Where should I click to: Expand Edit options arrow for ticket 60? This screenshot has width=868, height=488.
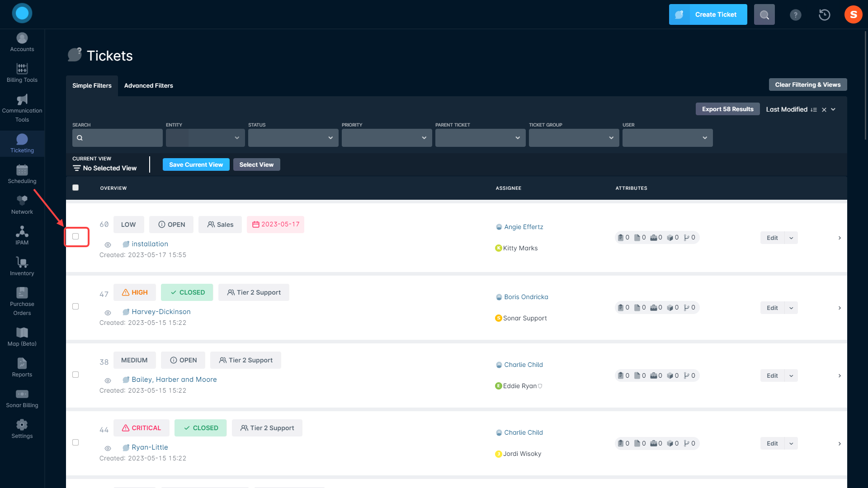[791, 238]
